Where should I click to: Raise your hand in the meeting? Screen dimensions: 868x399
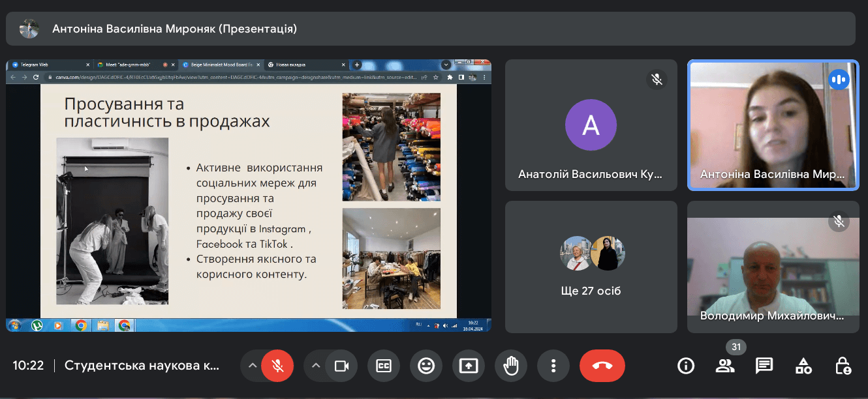tap(511, 366)
